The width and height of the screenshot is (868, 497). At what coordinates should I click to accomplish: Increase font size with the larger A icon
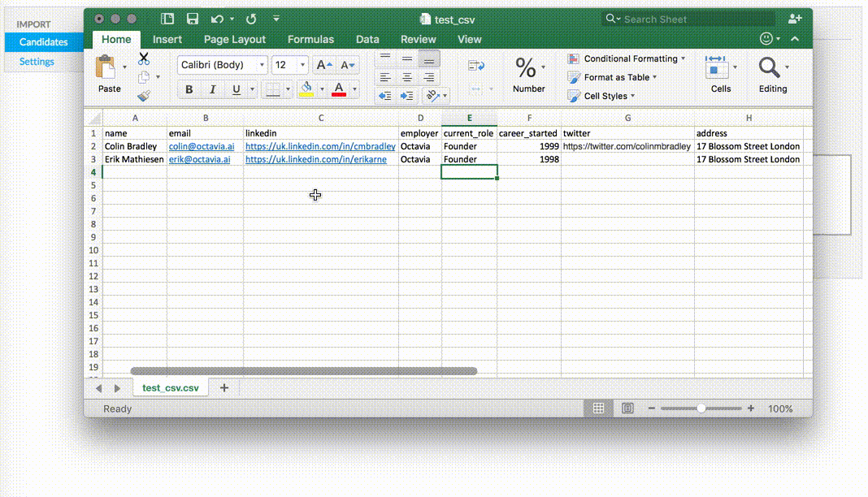(323, 65)
